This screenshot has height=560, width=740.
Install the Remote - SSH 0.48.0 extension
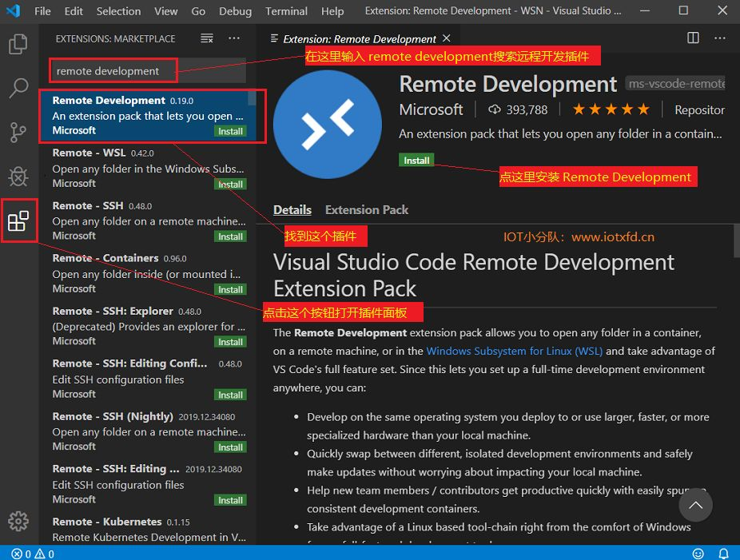[230, 236]
